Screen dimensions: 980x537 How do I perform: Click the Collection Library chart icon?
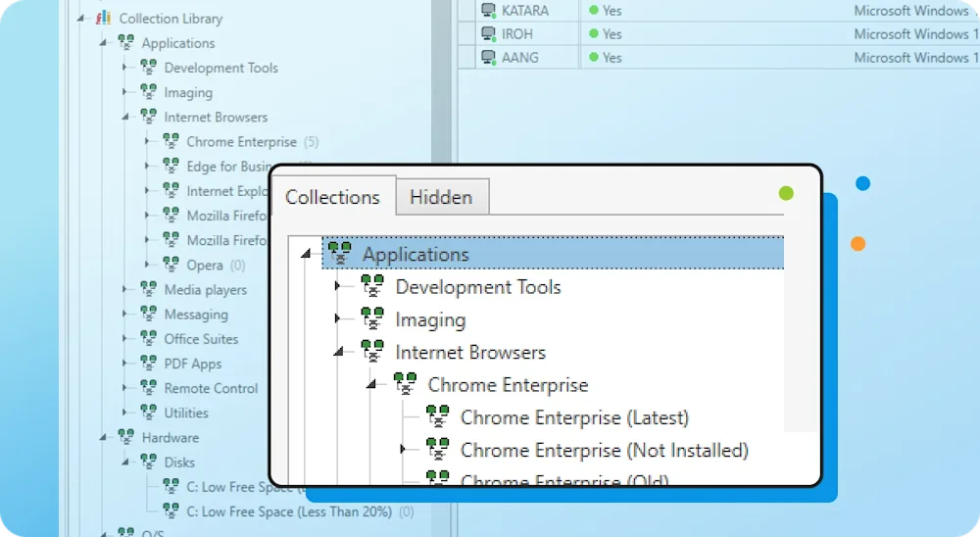104,19
